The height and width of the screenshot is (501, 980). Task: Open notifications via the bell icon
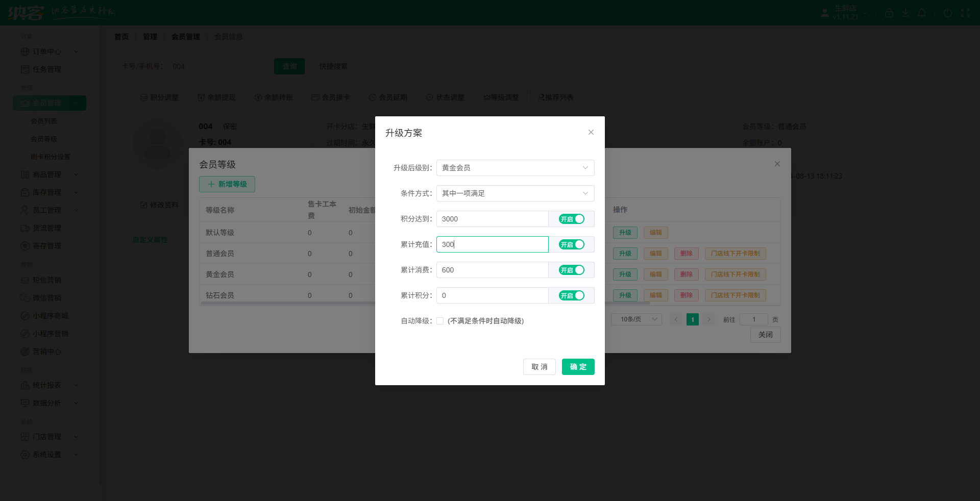922,13
